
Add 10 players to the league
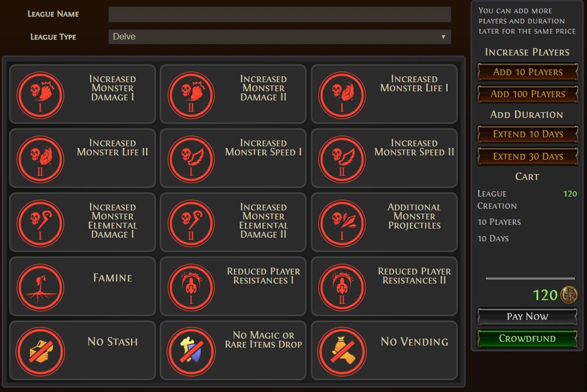[x=528, y=72]
